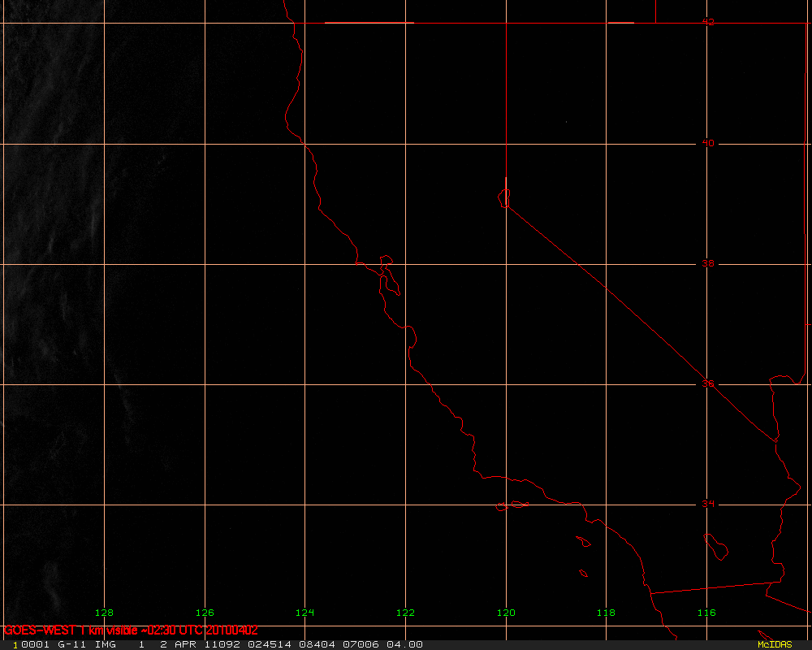Click the 116 longitude label
The width and height of the screenshot is (812, 650).
tap(706, 613)
